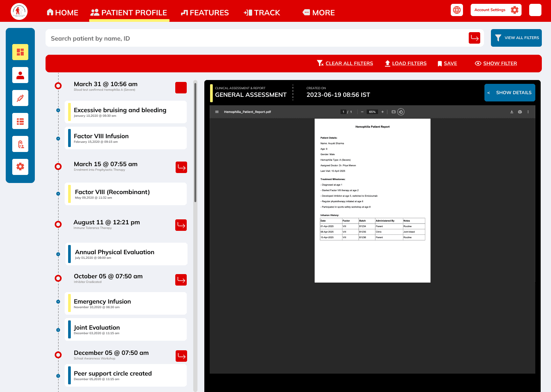Open the PATIENT PROFILE tab
The image size is (551, 392).
[129, 13]
